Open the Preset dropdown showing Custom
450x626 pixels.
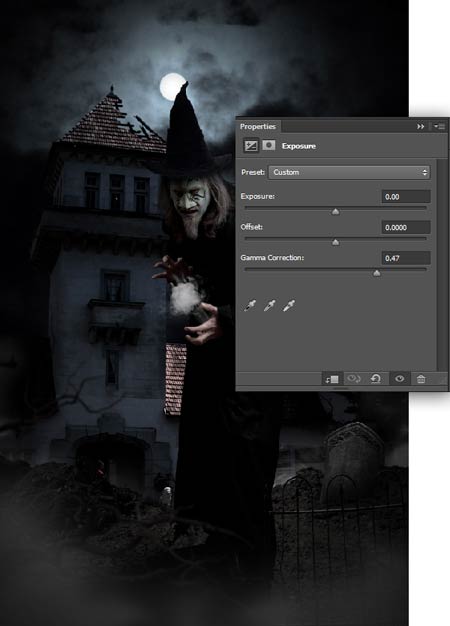(349, 172)
